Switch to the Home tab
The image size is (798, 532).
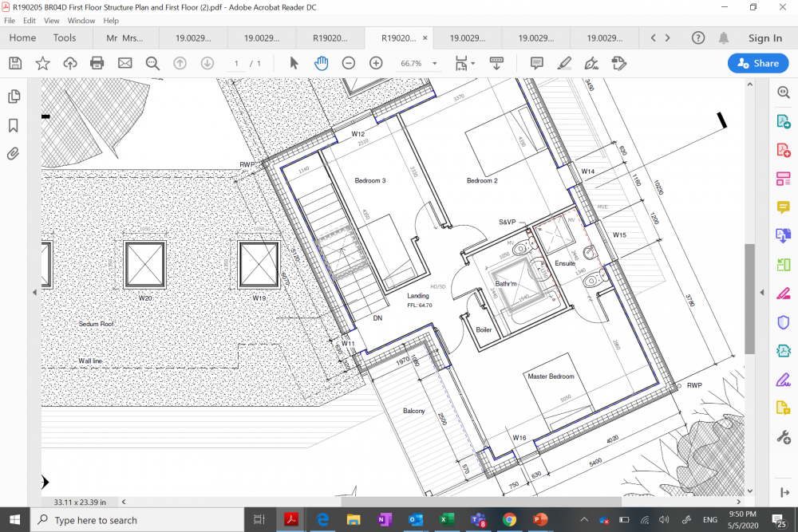coord(22,37)
